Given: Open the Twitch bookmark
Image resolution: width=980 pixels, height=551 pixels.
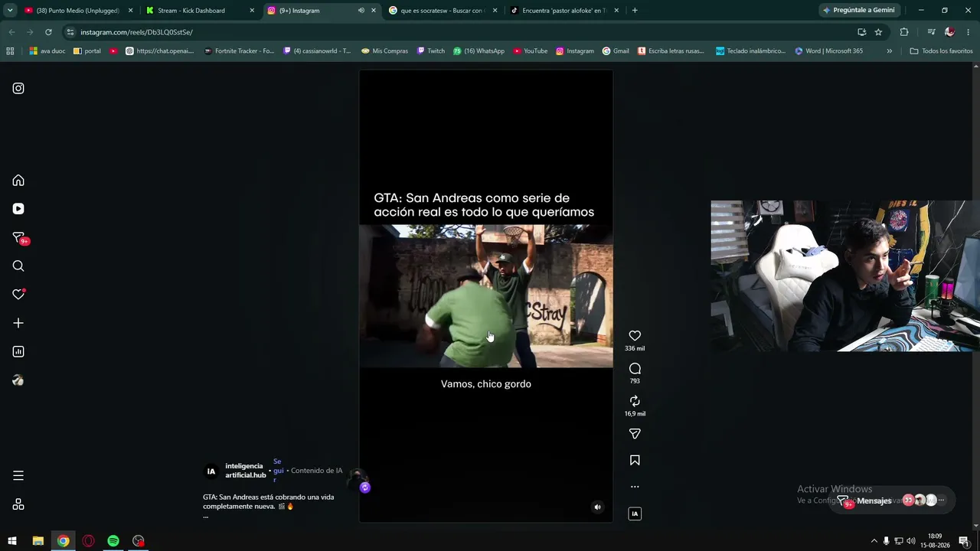Looking at the screenshot, I should [x=431, y=51].
